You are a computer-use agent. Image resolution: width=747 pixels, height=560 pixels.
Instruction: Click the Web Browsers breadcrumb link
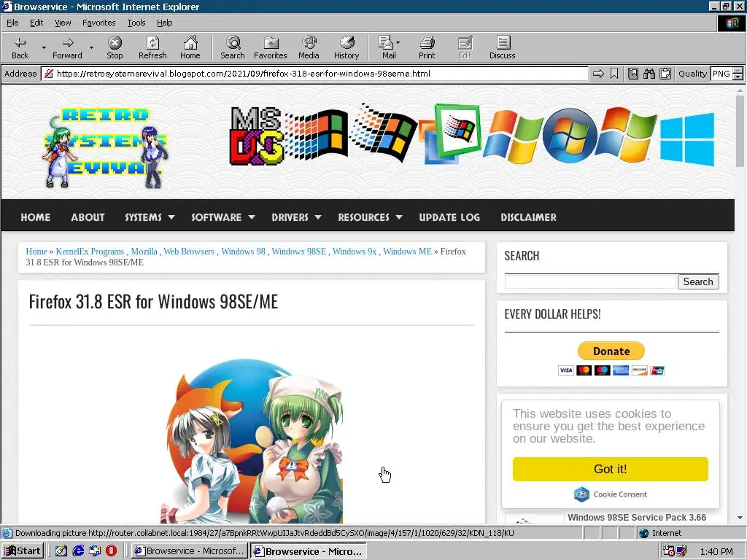pos(189,252)
